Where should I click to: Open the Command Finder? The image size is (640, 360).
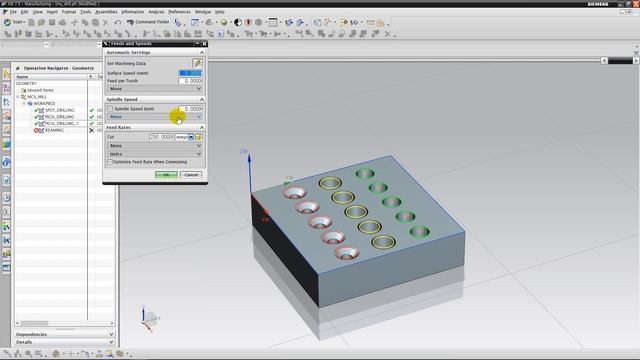[148, 22]
